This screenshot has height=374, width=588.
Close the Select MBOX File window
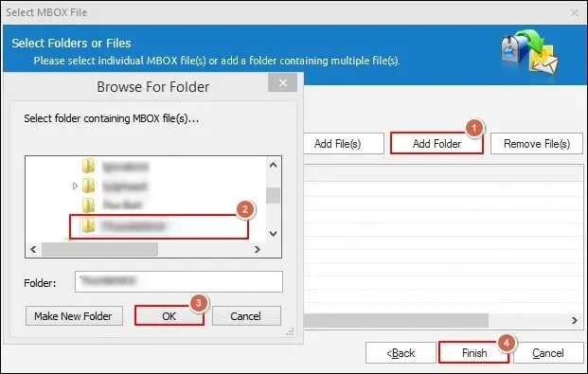click(574, 13)
